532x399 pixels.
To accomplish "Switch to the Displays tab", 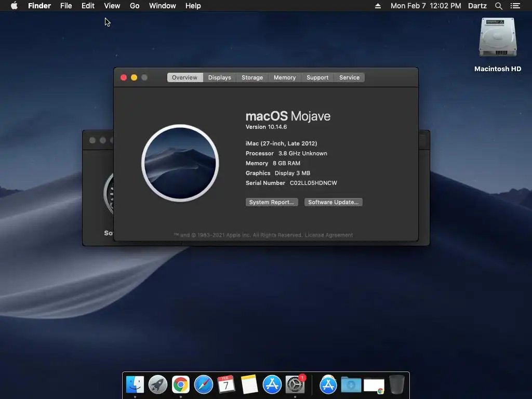I will tap(220, 77).
